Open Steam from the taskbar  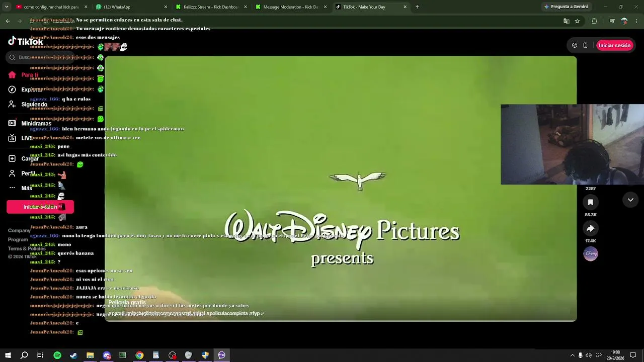pos(73,355)
